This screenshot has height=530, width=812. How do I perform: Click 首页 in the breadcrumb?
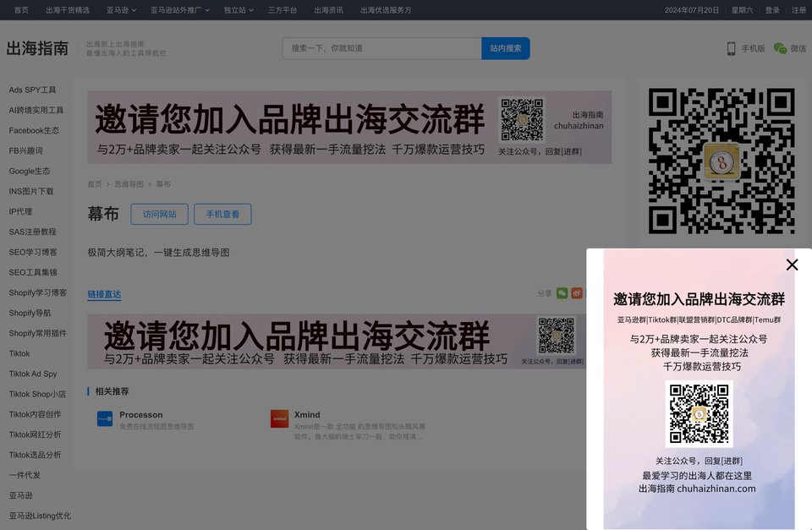point(95,184)
